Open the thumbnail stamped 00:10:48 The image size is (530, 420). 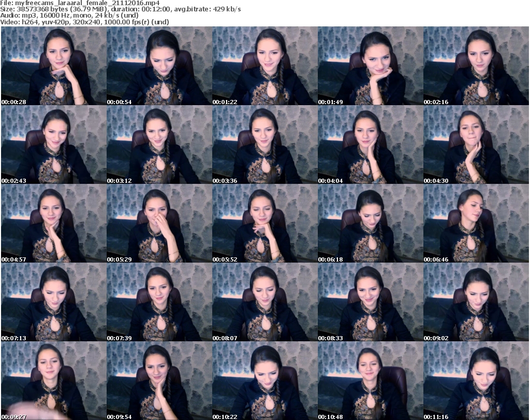(x=371, y=381)
